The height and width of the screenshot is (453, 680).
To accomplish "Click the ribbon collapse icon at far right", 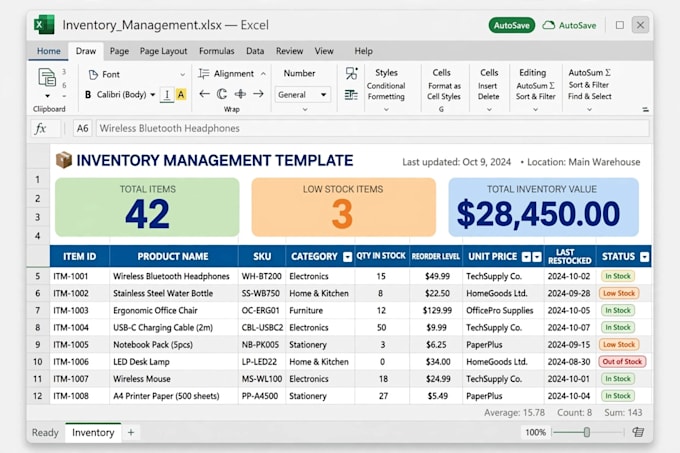I will [646, 110].
